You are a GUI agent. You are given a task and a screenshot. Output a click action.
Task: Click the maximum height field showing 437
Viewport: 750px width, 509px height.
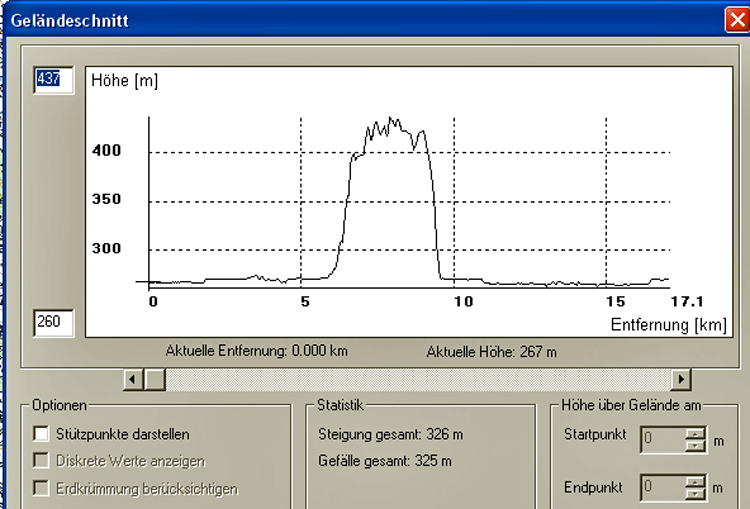tap(53, 79)
